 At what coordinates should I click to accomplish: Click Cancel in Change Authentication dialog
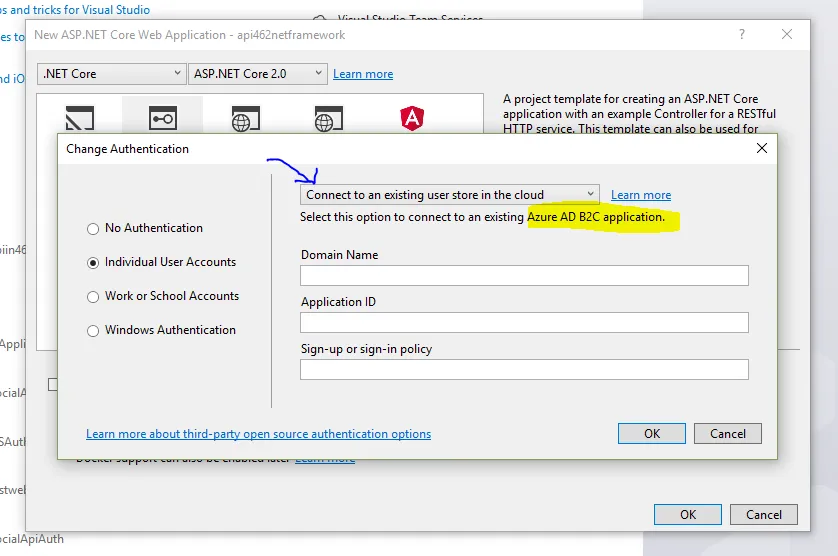pyautogui.click(x=727, y=434)
